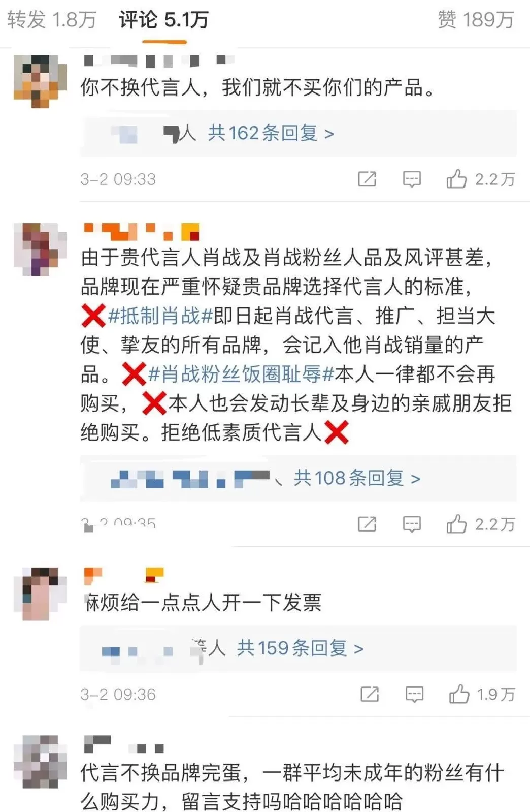Like the 09:33 comment with 2.2万 likes
Image resolution: width=530 pixels, height=812 pixels.
click(x=480, y=179)
